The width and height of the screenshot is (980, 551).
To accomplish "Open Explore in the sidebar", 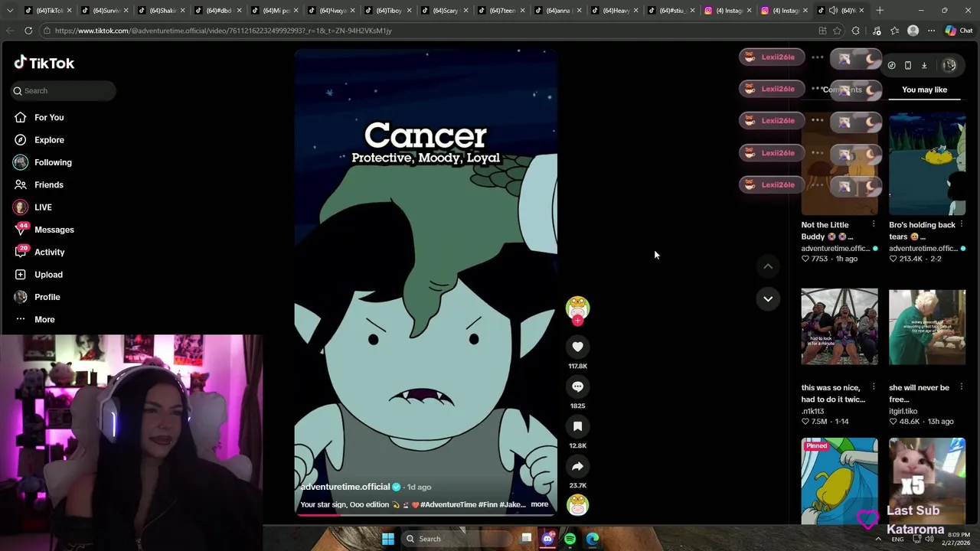I will [x=49, y=140].
